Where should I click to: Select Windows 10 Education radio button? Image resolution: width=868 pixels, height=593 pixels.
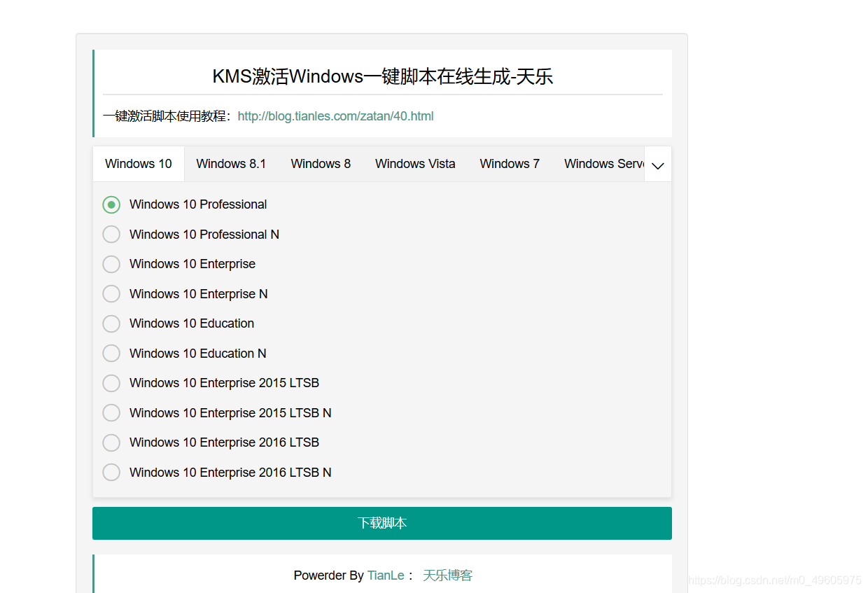tap(111, 323)
